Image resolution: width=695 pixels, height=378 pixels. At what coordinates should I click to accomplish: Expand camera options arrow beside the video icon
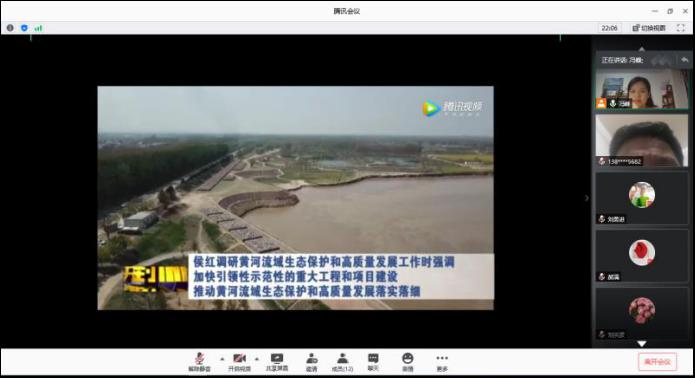(x=257, y=359)
